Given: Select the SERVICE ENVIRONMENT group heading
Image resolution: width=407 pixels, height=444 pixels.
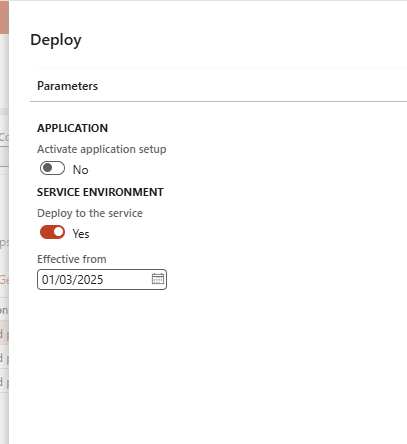Looking at the screenshot, I should (100, 192).
